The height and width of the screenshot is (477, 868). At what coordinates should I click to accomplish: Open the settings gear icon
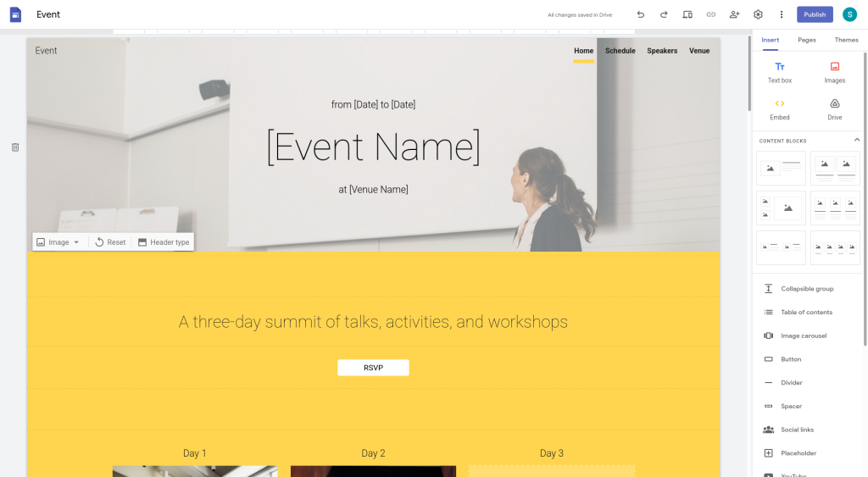(x=758, y=14)
